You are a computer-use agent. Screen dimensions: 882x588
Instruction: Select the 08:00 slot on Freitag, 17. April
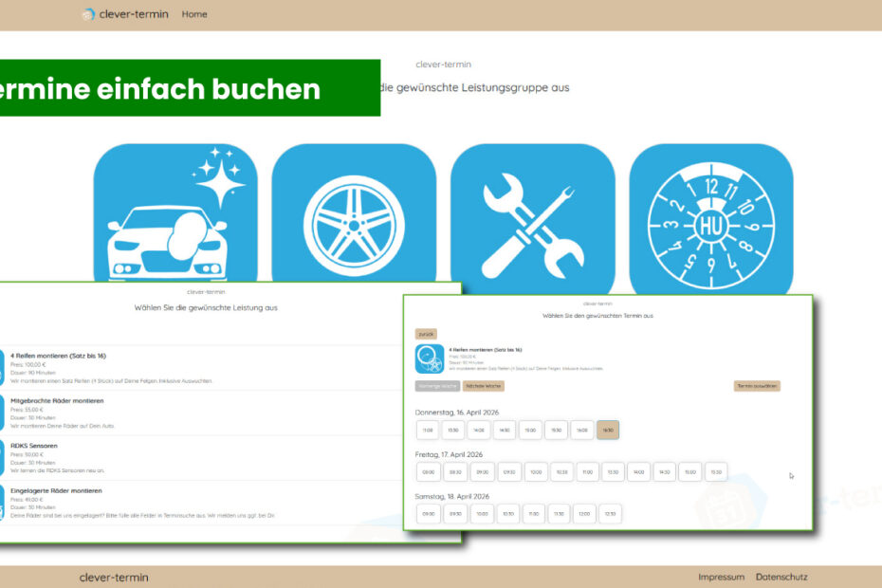click(x=428, y=471)
